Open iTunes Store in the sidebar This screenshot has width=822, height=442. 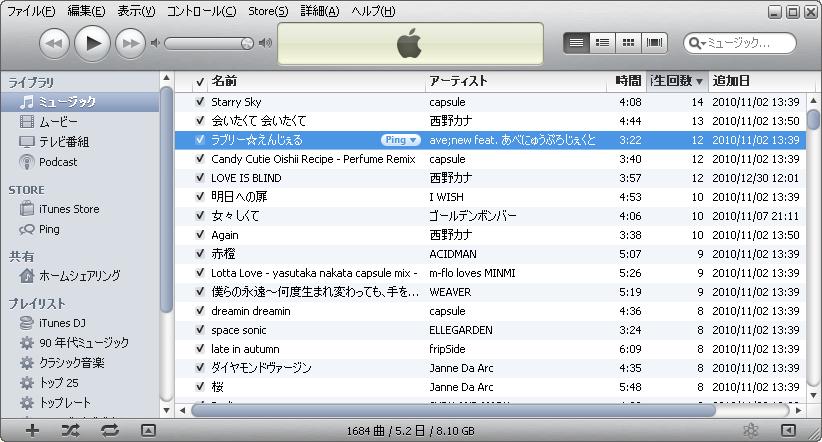tap(59, 209)
